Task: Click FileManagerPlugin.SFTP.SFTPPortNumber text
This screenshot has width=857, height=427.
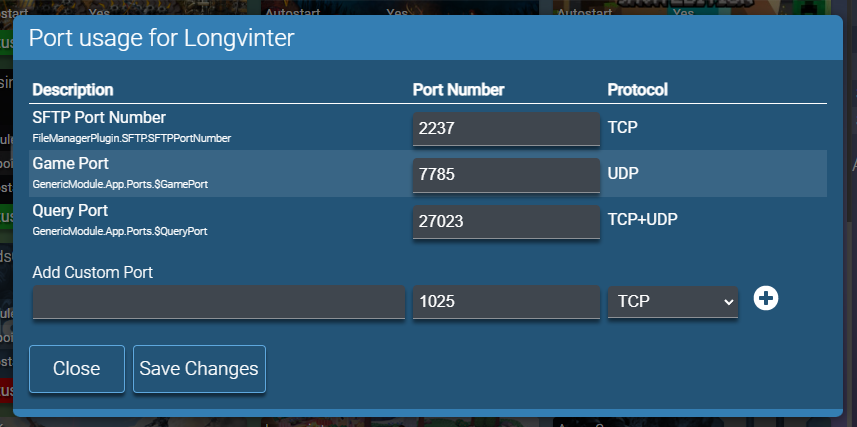Action: (132, 138)
